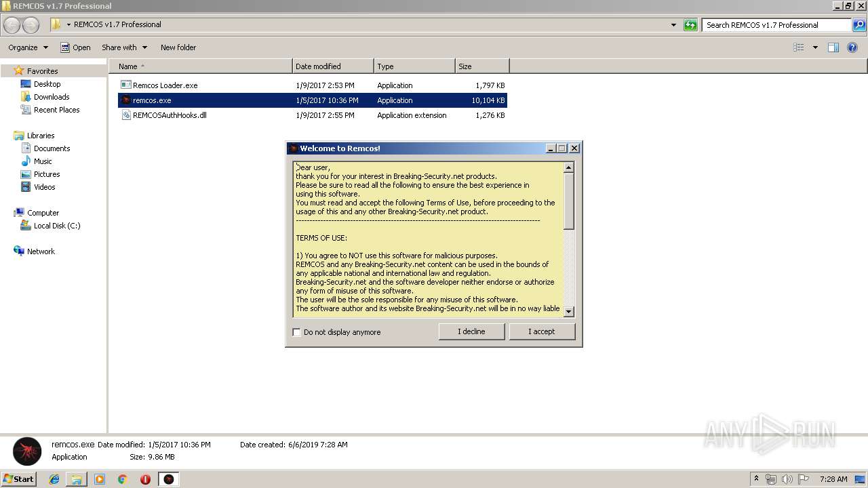Viewport: 868px width, 488px height.
Task: Click the taskbar clock showing 7:28 AM
Action: coord(833,479)
